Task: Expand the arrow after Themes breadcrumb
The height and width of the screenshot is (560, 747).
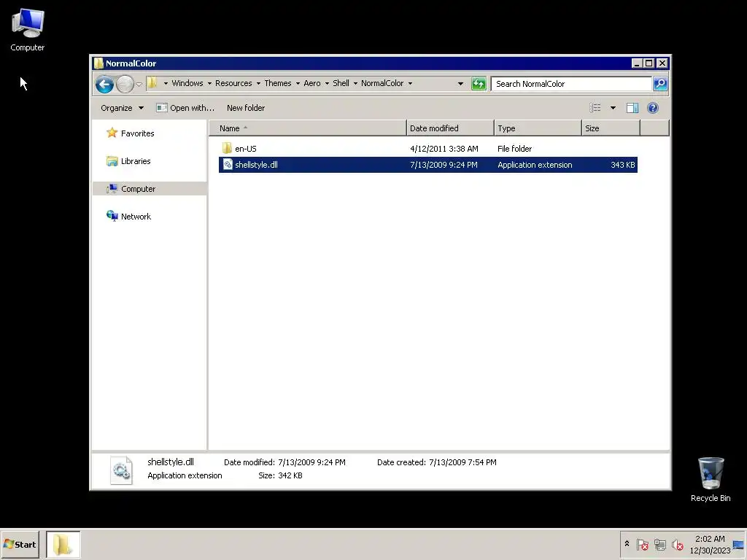Action: pos(298,83)
